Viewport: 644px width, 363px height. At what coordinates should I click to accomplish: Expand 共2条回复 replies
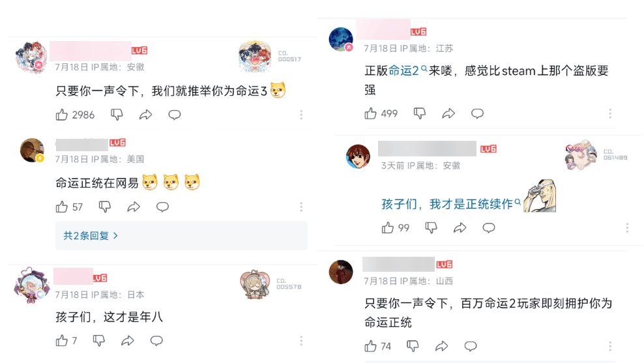(91, 236)
